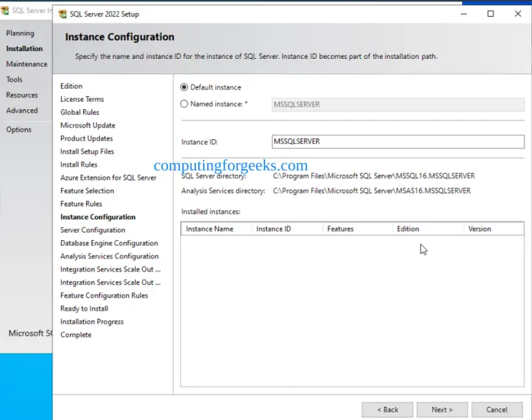Click the Next button

[442, 410]
